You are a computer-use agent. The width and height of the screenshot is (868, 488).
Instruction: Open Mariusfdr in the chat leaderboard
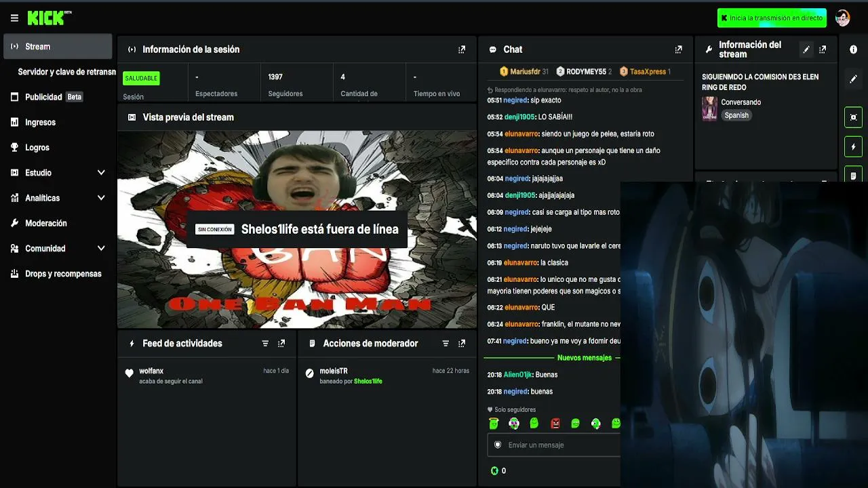tap(524, 72)
